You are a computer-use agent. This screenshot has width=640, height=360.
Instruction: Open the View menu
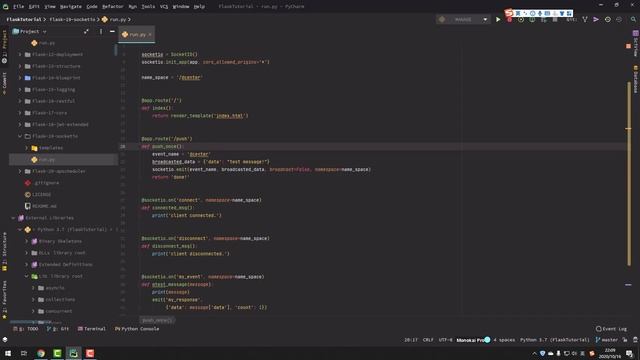tap(50, 7)
